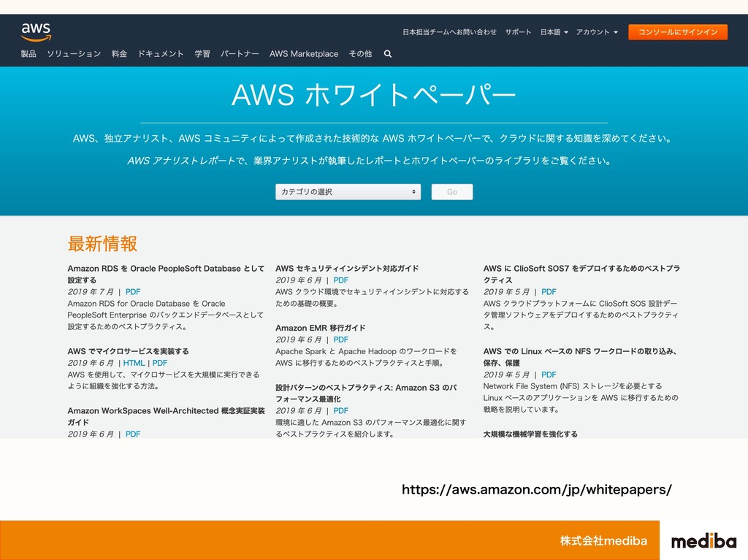Open PDF for Amazon RDS Oracle PeopleSoft paper
The height and width of the screenshot is (560, 748).
pos(133,292)
